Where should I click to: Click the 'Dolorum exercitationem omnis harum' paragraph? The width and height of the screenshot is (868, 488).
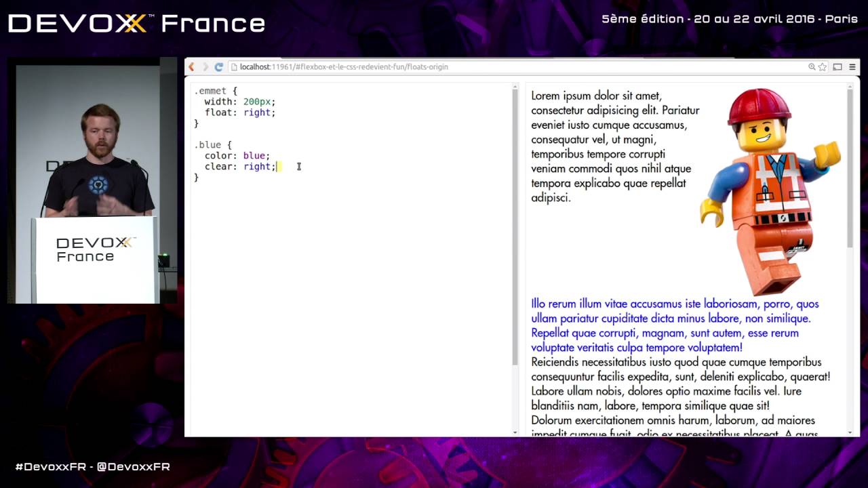674,427
